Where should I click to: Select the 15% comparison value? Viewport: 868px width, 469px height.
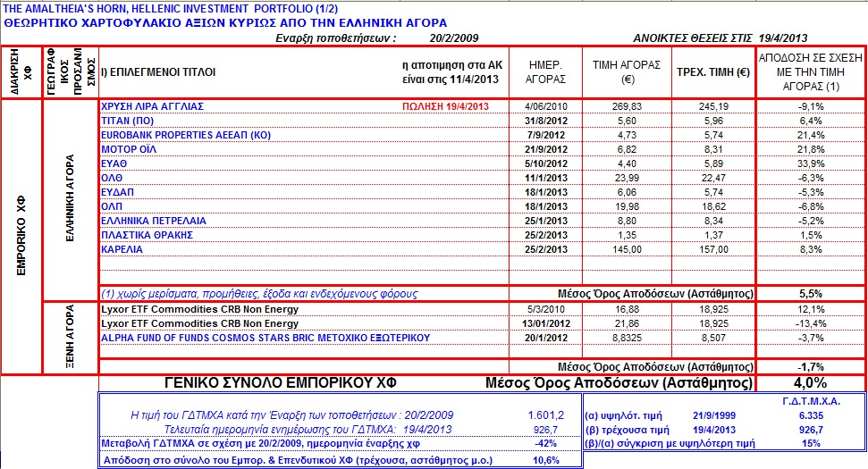(811, 444)
